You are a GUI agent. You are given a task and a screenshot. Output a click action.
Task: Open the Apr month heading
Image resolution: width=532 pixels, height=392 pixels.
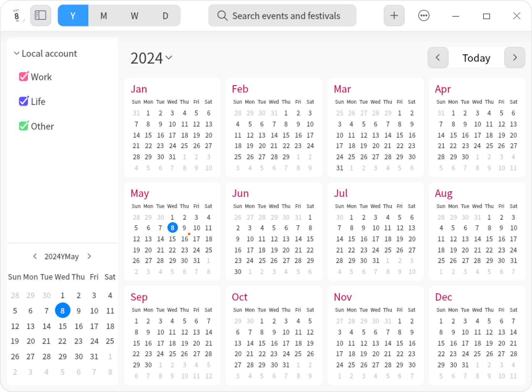click(x=443, y=89)
